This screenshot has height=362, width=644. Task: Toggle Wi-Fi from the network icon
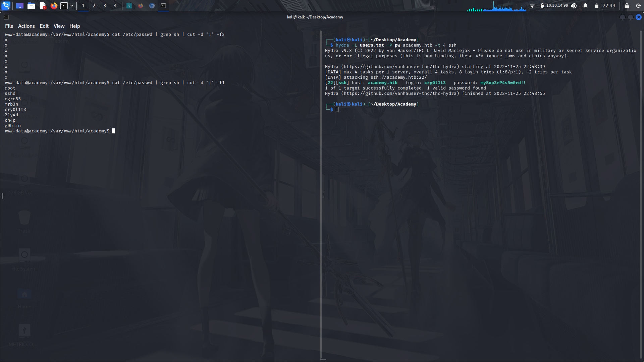click(x=533, y=6)
